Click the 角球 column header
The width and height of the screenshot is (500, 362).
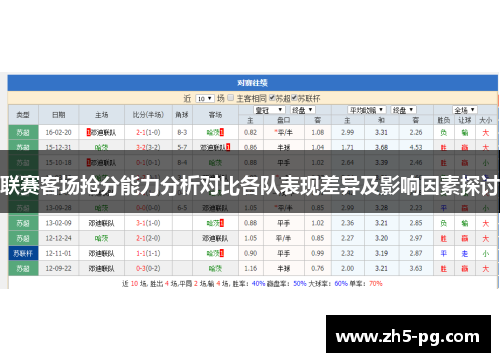point(182,115)
